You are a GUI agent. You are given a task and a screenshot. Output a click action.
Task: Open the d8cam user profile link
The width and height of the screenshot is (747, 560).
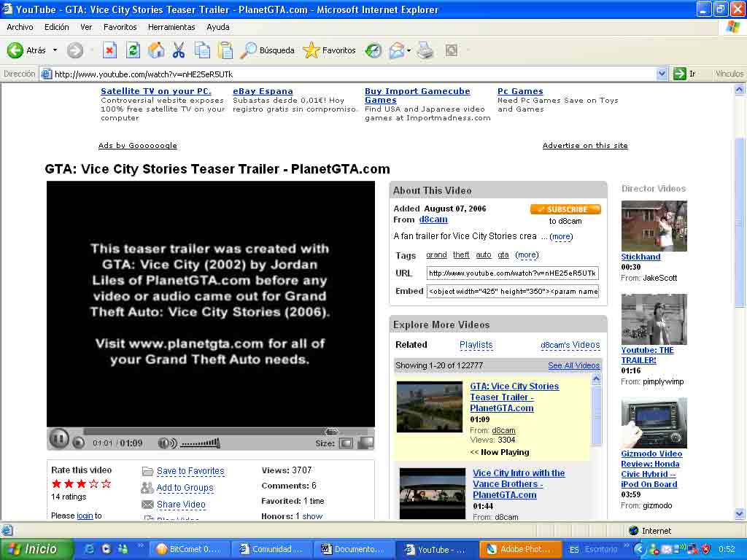[433, 219]
